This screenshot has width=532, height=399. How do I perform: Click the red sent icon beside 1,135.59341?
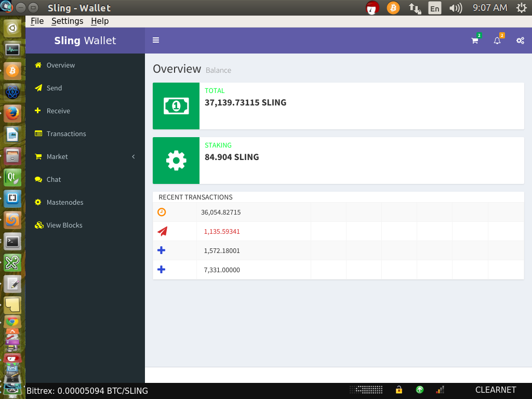tap(163, 231)
